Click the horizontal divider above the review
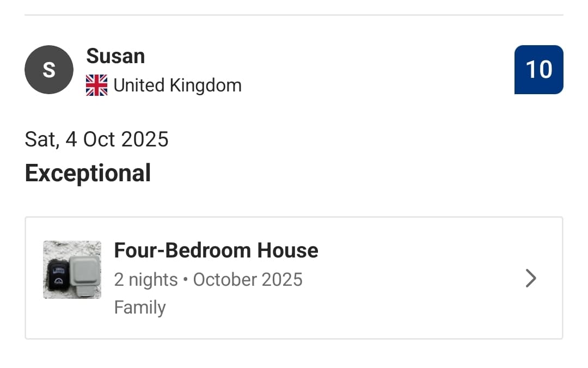 pos(294,15)
